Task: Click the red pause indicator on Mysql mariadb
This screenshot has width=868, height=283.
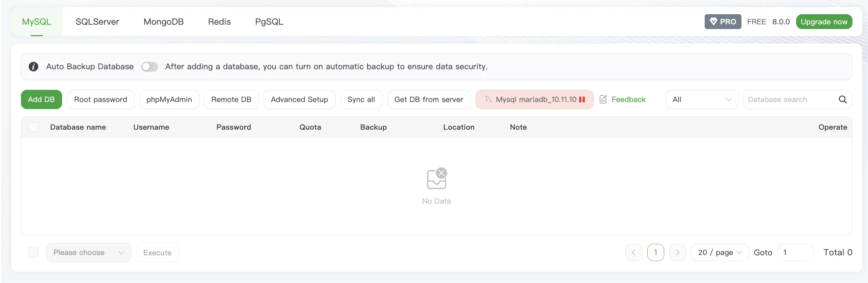Action: (582, 99)
